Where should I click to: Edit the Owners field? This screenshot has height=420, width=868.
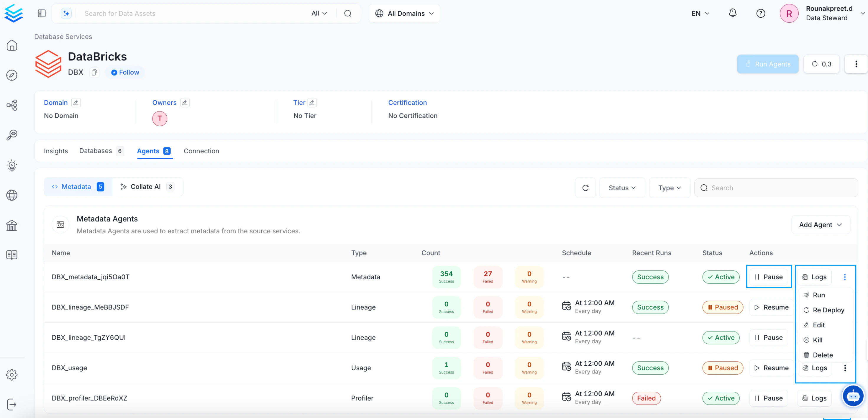[x=185, y=102]
